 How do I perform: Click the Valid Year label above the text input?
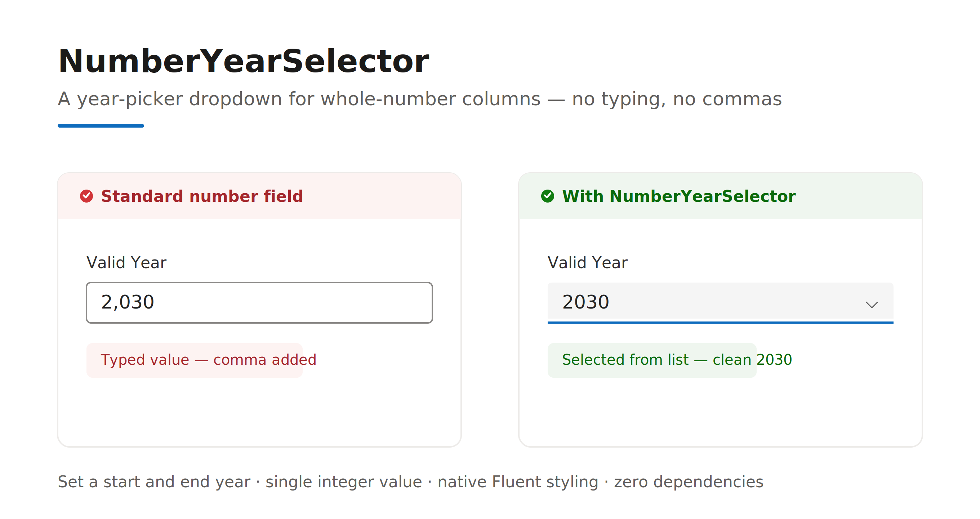tap(126, 262)
